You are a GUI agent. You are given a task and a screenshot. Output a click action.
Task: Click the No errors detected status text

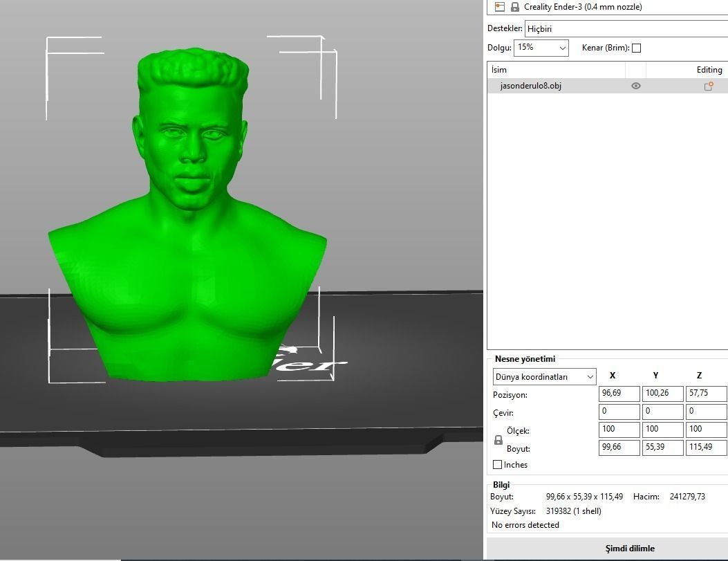pos(524,525)
